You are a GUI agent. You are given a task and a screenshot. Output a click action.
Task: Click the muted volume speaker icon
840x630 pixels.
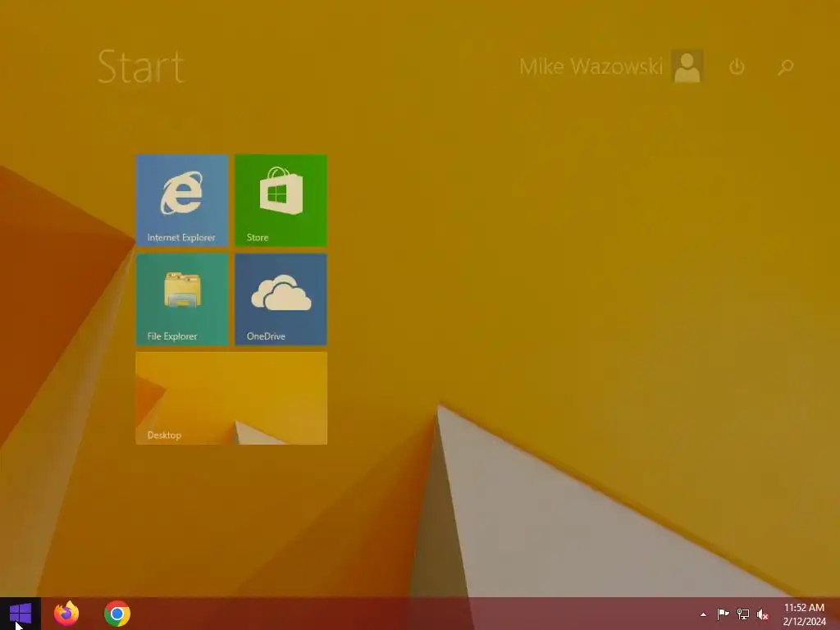click(x=762, y=614)
